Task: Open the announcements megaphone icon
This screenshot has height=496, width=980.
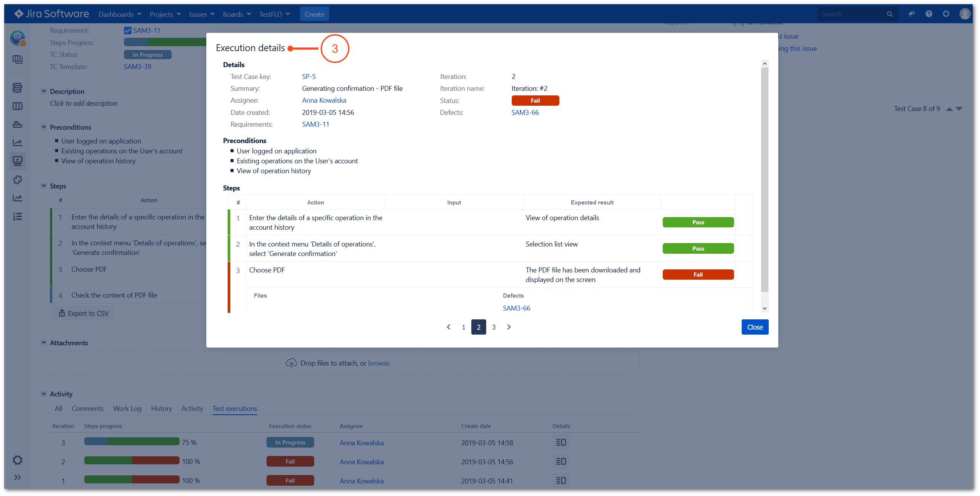Action: (x=911, y=14)
